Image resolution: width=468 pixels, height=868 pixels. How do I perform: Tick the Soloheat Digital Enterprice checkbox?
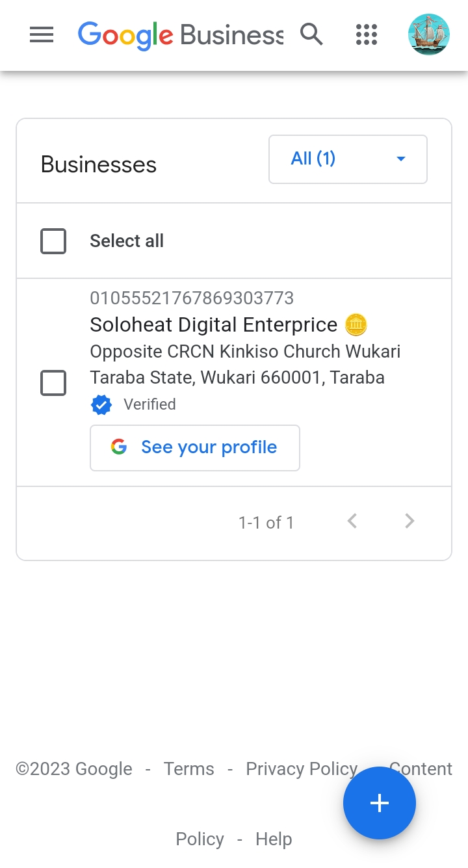(x=53, y=383)
